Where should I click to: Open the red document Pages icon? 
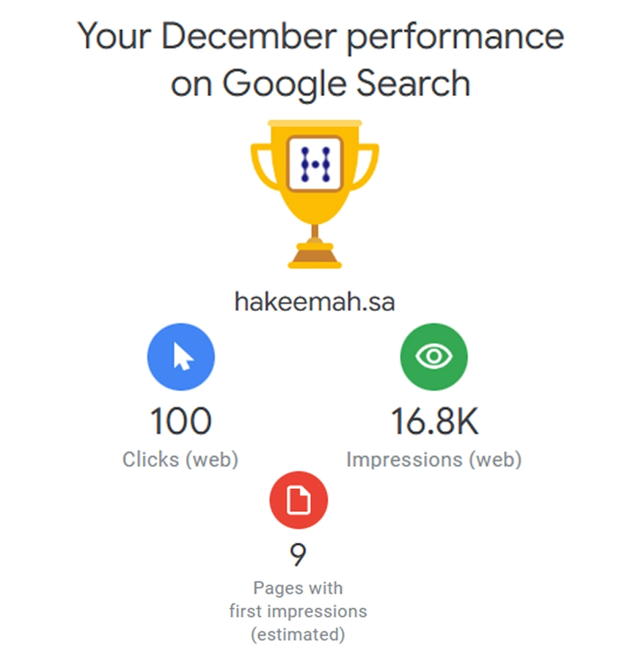(x=299, y=501)
